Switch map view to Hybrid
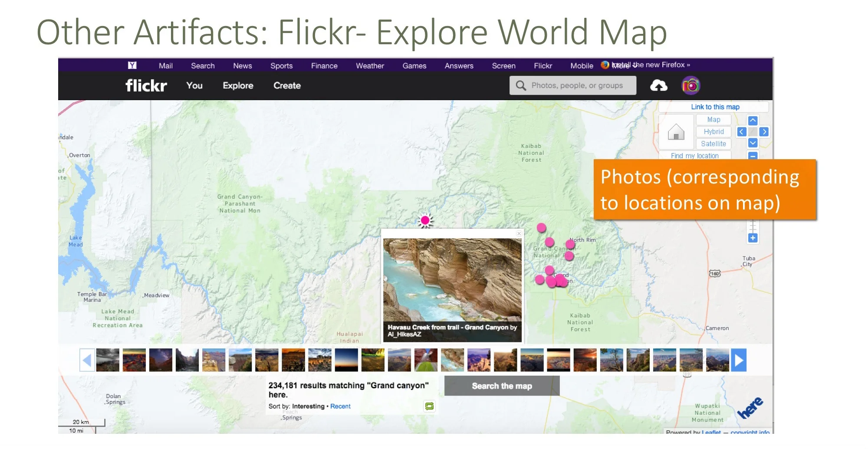868x449 pixels. click(x=713, y=131)
